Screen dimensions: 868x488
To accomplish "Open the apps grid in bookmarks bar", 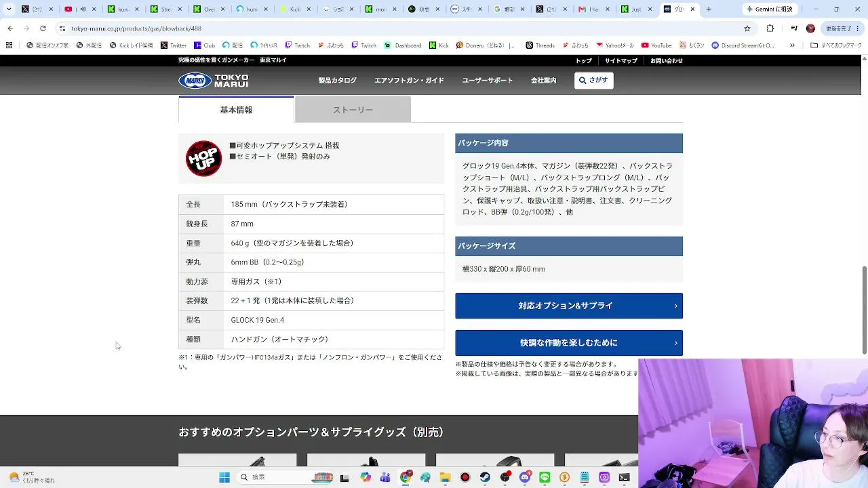I will click(x=9, y=45).
